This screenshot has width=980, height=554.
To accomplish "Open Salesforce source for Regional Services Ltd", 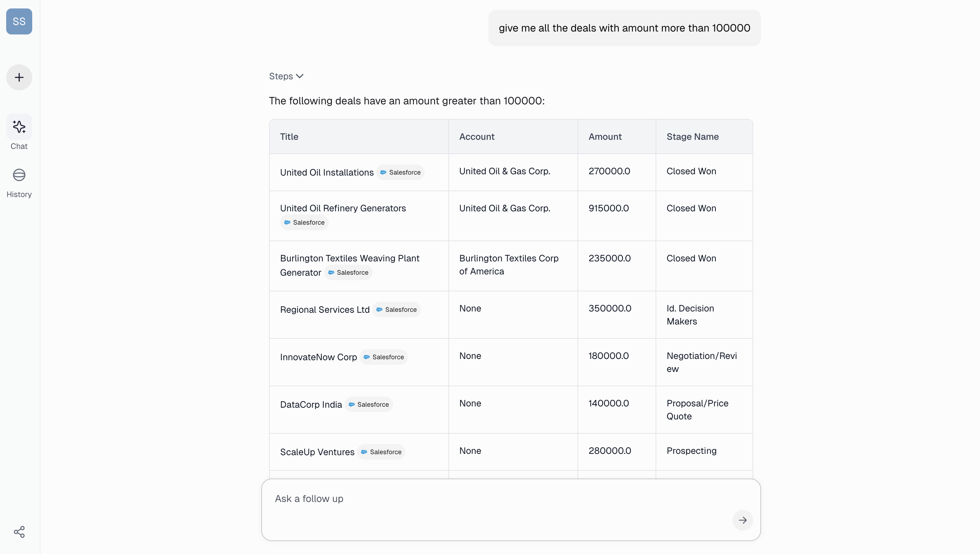I will [x=396, y=310].
